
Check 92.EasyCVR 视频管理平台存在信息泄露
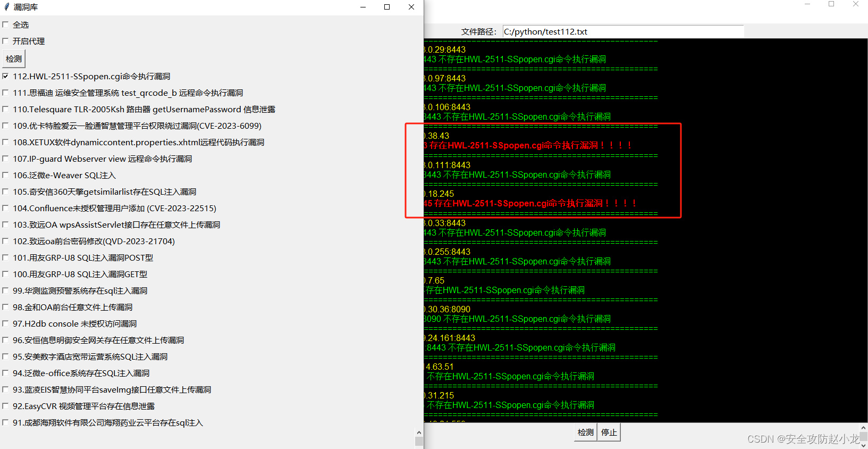pos(5,406)
